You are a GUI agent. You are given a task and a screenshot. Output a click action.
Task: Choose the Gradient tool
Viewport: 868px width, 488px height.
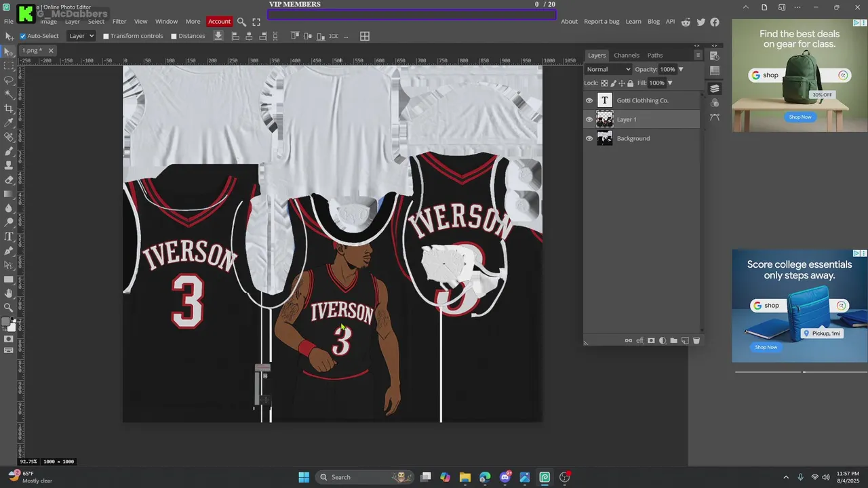(9, 194)
